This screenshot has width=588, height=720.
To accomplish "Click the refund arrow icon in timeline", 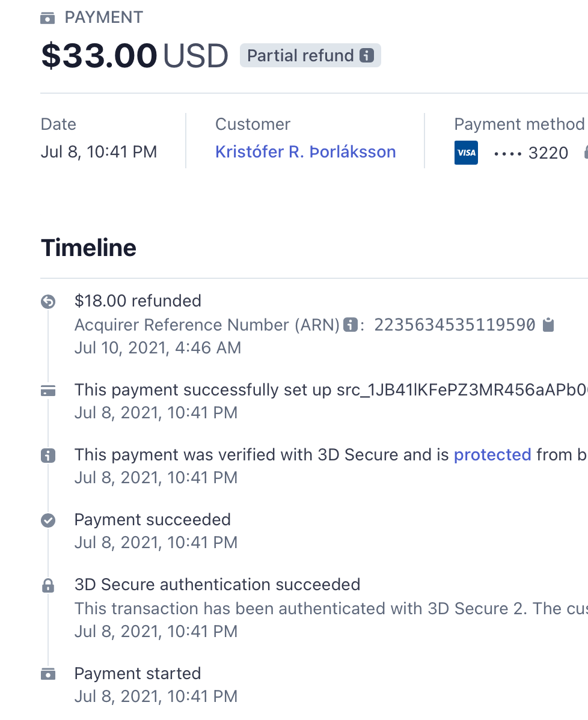I will tap(48, 302).
